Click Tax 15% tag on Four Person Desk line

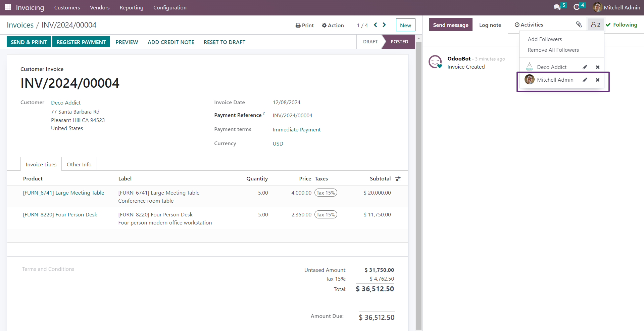326,215
